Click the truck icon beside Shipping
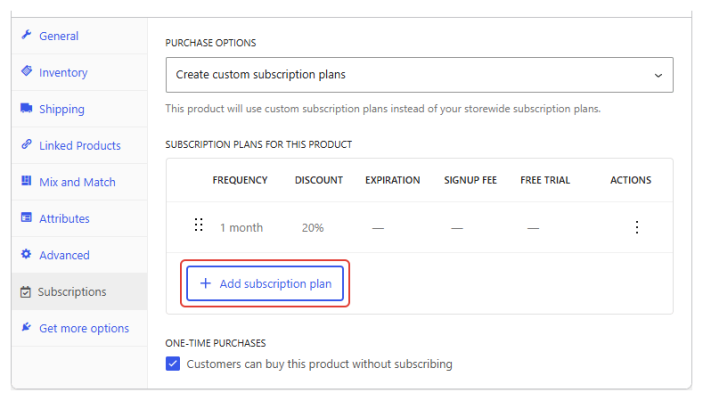This screenshot has height=401, width=703. pyautogui.click(x=26, y=108)
